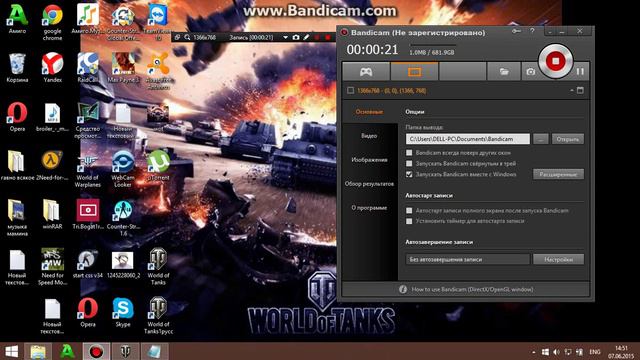This screenshot has height=360, width=640.
Task: Stop recording with the big red button
Action: [x=555, y=61]
